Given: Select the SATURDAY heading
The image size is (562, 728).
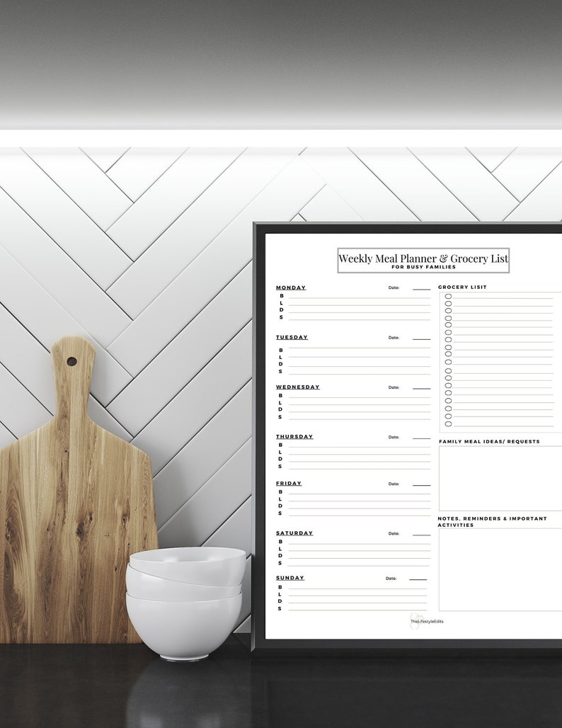Looking at the screenshot, I should (294, 533).
